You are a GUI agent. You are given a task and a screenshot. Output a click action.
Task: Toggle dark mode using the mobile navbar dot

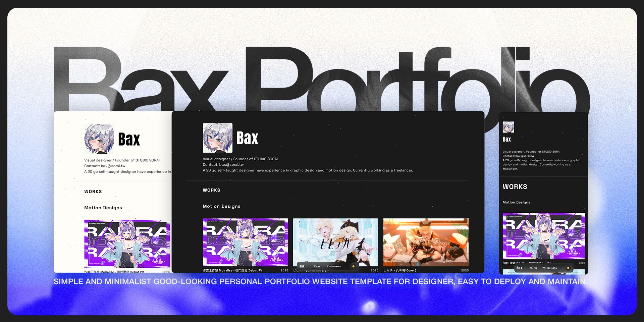pos(568,268)
